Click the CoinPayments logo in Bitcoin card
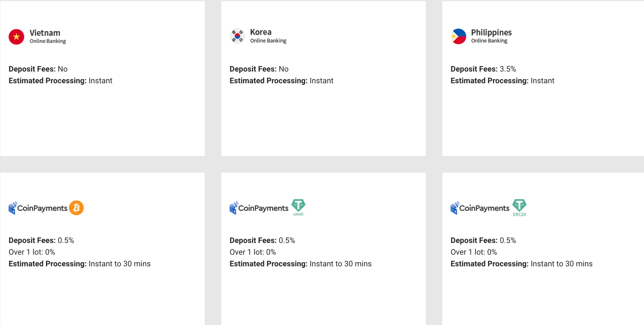This screenshot has width=644, height=325. (x=38, y=208)
